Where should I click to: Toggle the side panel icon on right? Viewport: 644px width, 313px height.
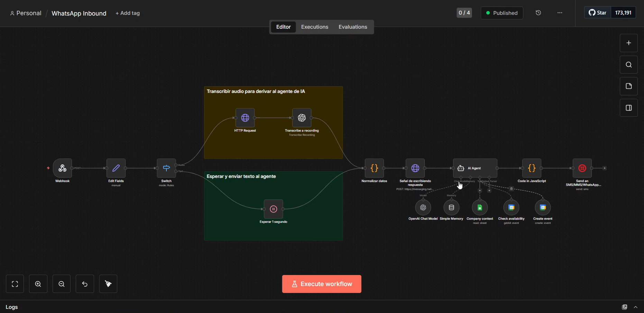(x=628, y=108)
